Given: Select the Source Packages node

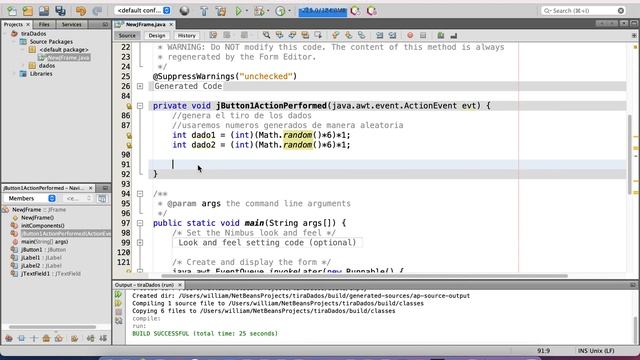Looking at the screenshot, I should click(51, 42).
